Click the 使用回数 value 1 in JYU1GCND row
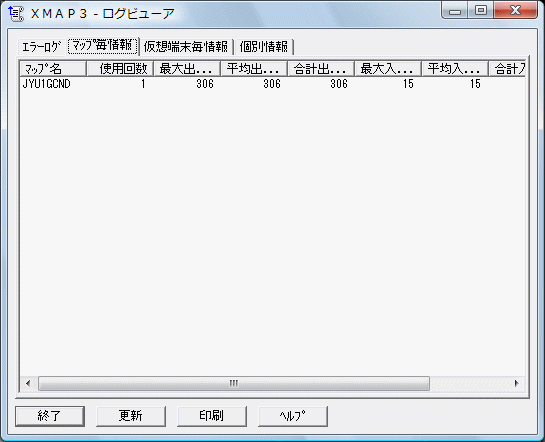Image resolution: width=545 pixels, height=442 pixels. coord(143,84)
